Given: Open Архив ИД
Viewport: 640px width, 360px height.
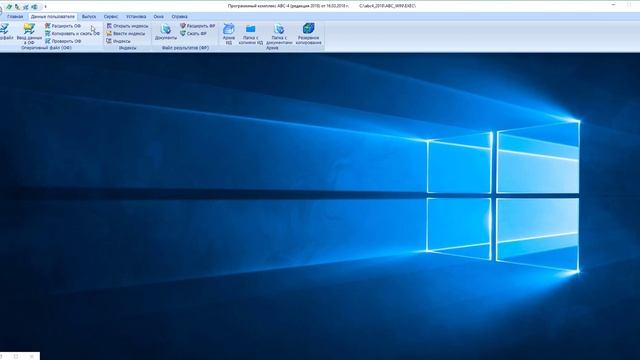Looking at the screenshot, I should (229, 34).
